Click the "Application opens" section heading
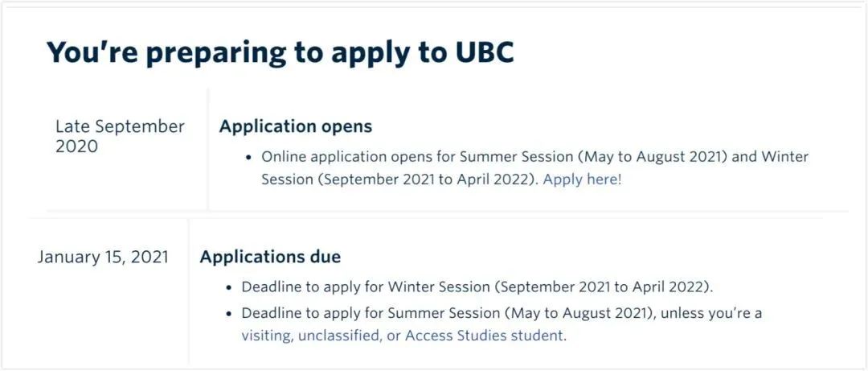868x371 pixels. [x=296, y=126]
